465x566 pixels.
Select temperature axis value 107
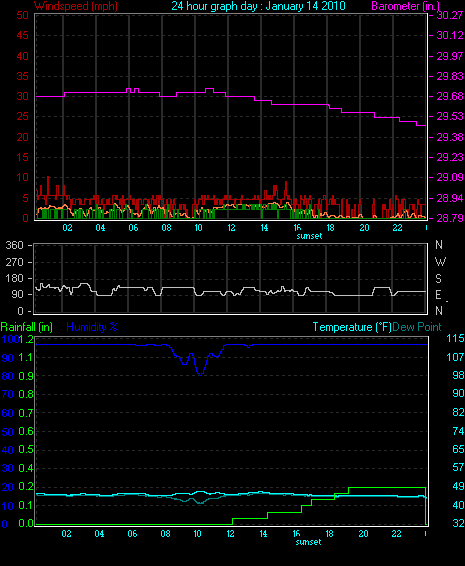click(455, 357)
